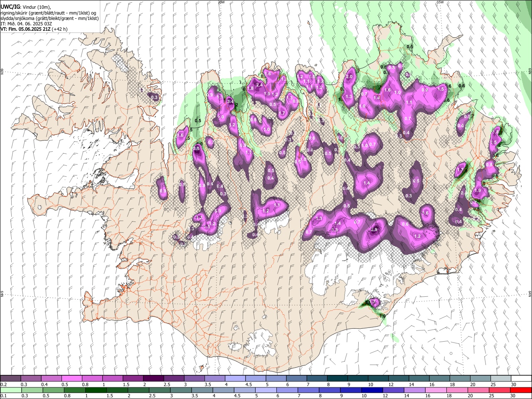This screenshot has width=532, height=399.
Task: Click the white above-30 snow legend swatch
Action: [x=521, y=379]
